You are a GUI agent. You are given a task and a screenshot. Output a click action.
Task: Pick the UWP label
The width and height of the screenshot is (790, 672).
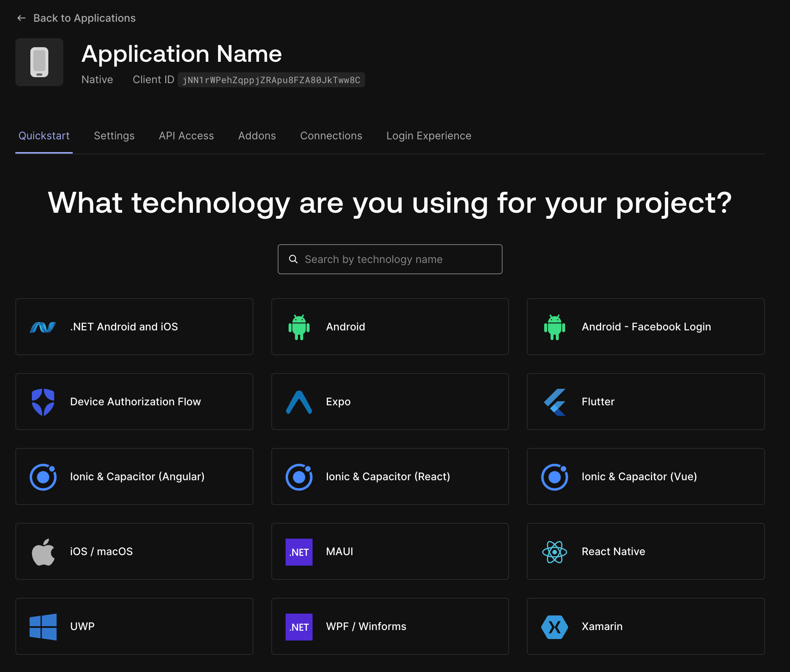(x=82, y=627)
